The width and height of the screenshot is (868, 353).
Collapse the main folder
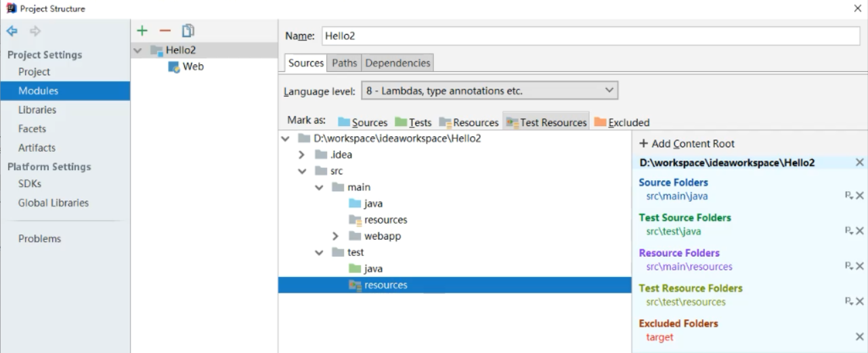pyautogui.click(x=319, y=187)
